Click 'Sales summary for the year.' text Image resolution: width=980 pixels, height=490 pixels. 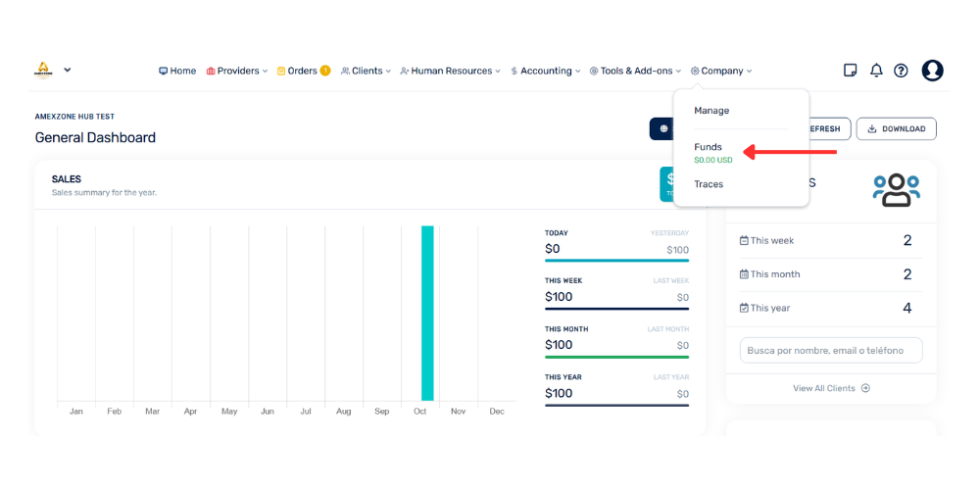(104, 192)
